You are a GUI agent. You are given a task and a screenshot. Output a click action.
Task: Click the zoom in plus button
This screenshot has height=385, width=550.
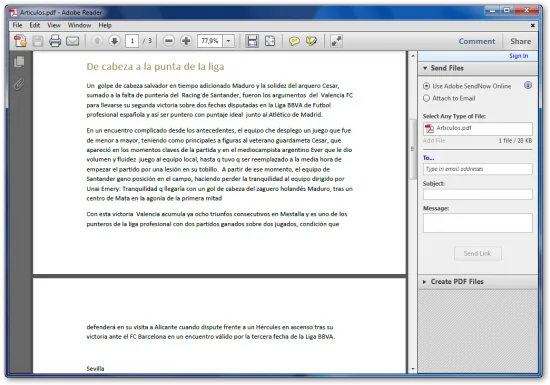tap(186, 41)
